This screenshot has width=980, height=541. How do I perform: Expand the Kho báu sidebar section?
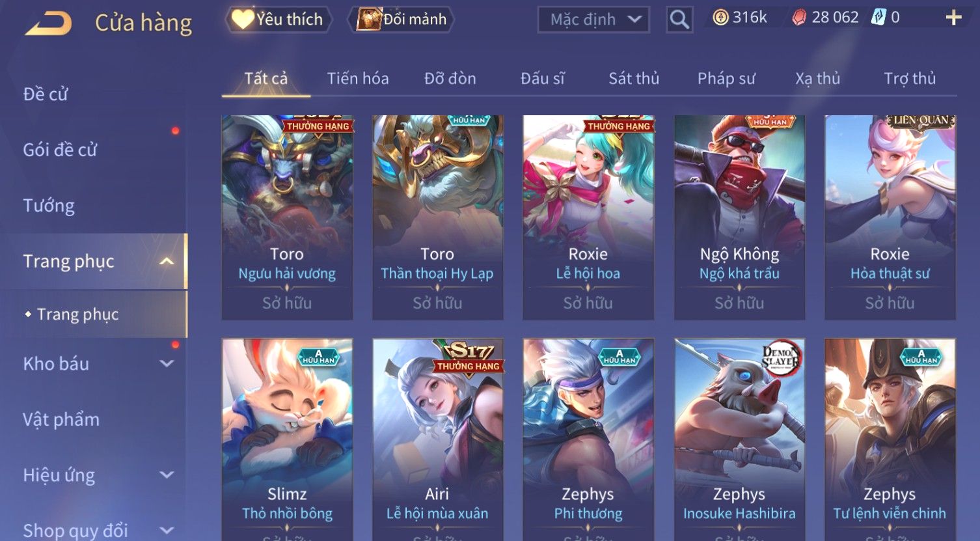pos(167,364)
